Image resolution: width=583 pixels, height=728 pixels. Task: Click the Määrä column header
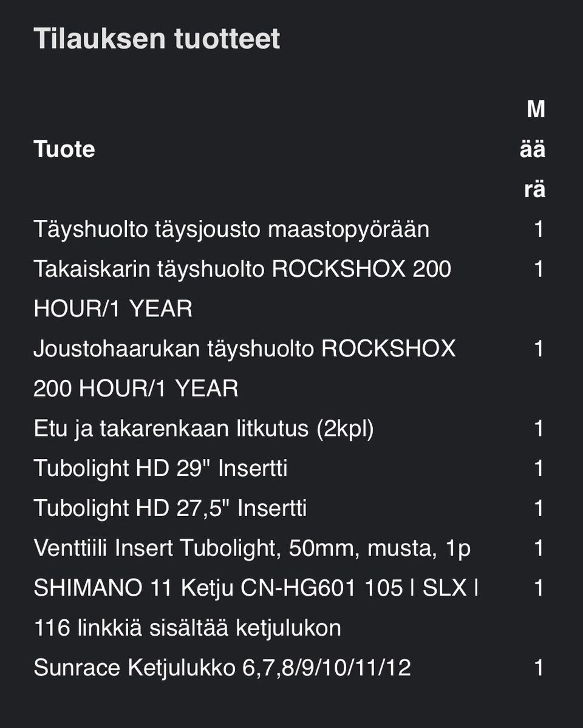point(533,149)
